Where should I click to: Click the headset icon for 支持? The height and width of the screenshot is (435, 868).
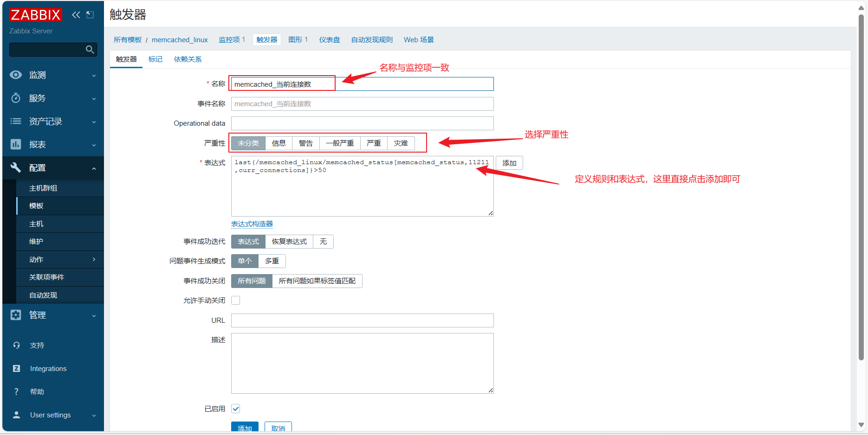pos(16,345)
